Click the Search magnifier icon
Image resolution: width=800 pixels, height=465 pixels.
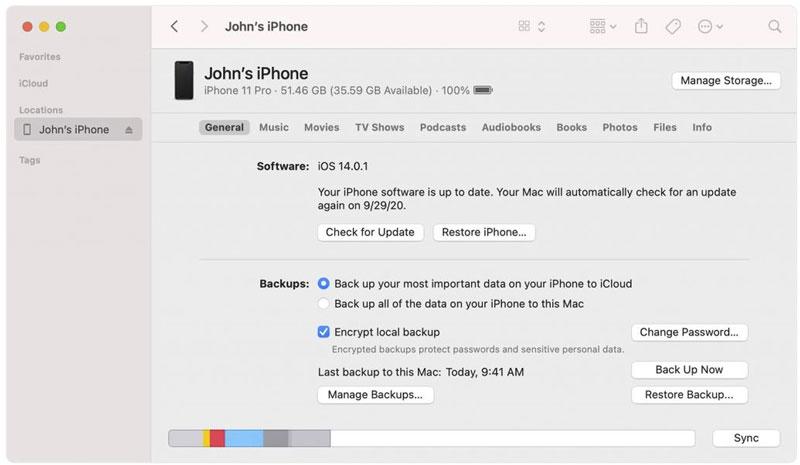pyautogui.click(x=774, y=27)
